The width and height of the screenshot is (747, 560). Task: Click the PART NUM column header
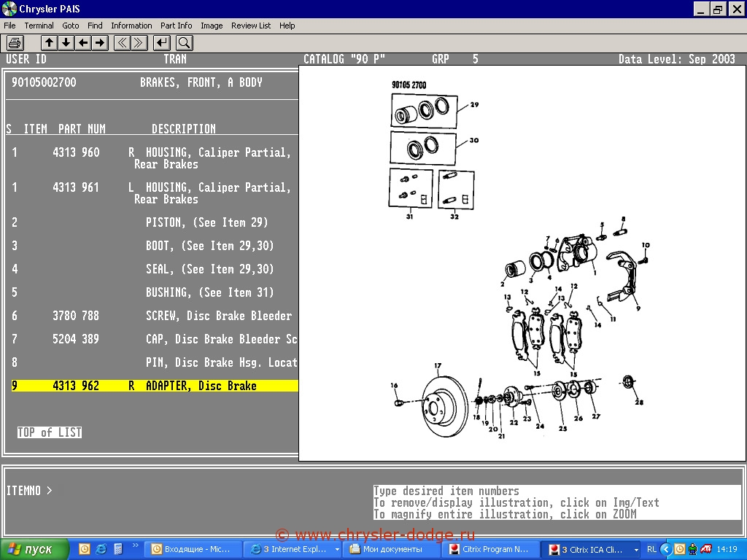82,129
